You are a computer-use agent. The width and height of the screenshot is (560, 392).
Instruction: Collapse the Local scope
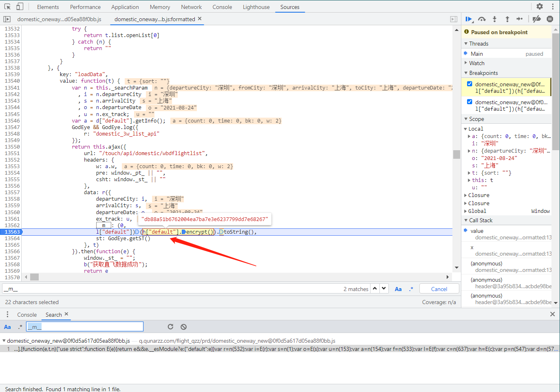coord(465,129)
